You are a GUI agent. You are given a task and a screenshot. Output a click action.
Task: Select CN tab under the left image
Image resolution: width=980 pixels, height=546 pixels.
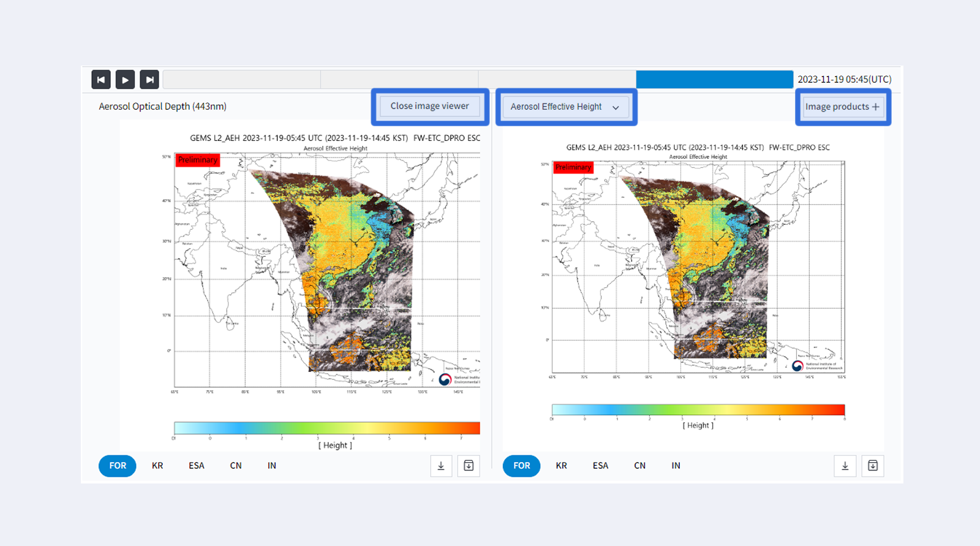[236, 466]
